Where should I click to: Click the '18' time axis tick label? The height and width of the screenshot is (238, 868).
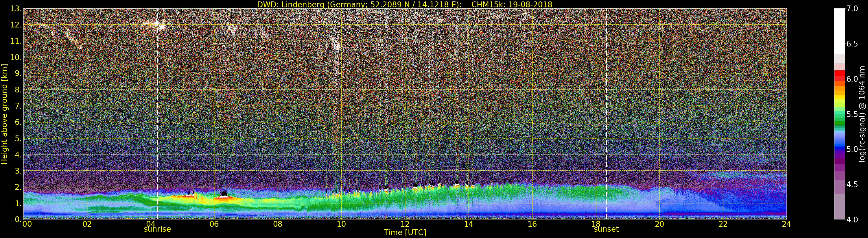tap(596, 224)
